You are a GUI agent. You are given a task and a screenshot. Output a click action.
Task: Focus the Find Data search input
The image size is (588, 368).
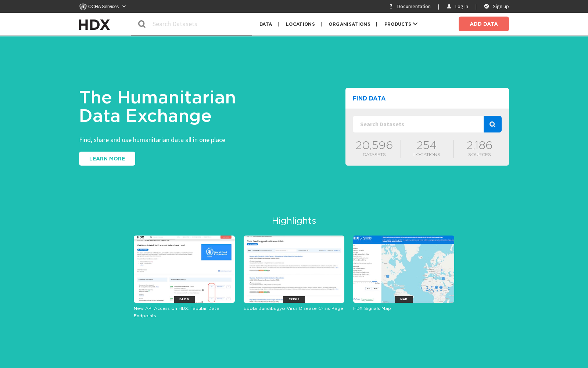(x=418, y=124)
